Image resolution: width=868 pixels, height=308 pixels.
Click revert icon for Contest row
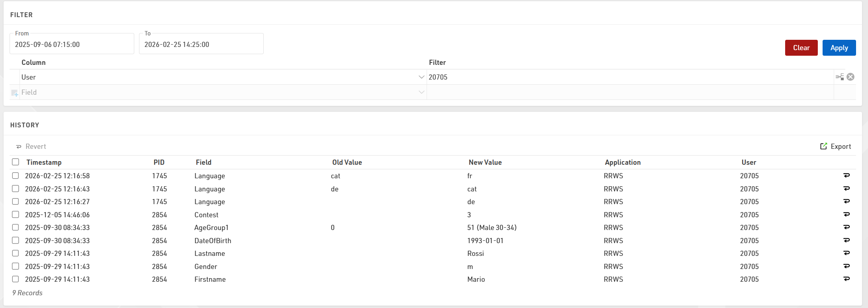pyautogui.click(x=846, y=214)
